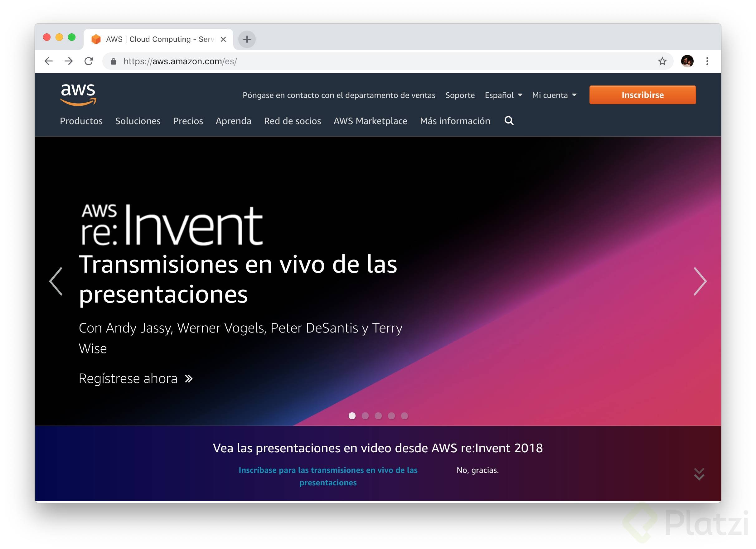Click the re:Invent logo in the hero banner
The width and height of the screenshot is (756, 549).
pyautogui.click(x=172, y=225)
